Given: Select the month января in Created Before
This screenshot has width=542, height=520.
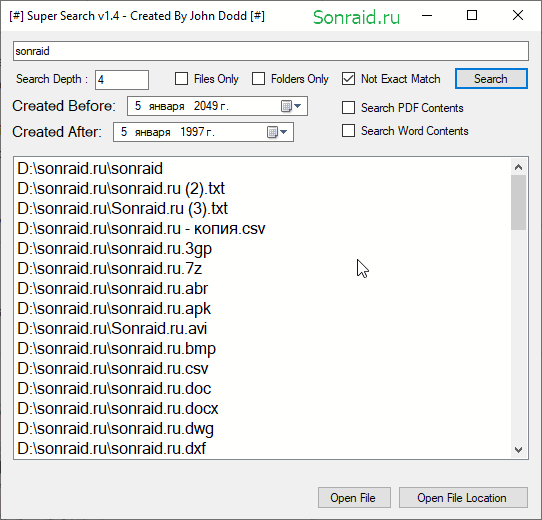Looking at the screenshot, I should (167, 106).
